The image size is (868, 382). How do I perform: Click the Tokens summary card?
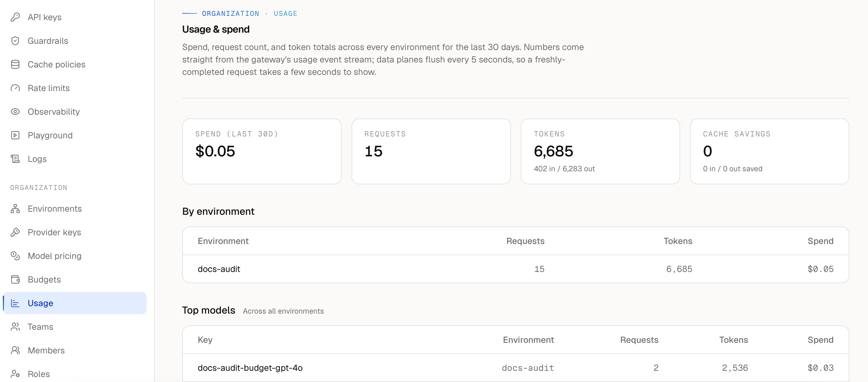600,151
